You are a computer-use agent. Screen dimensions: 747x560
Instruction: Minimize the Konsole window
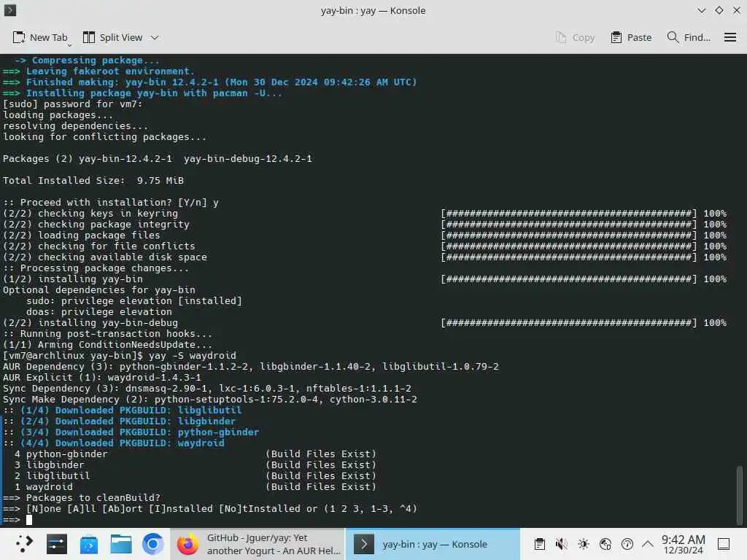[701, 10]
